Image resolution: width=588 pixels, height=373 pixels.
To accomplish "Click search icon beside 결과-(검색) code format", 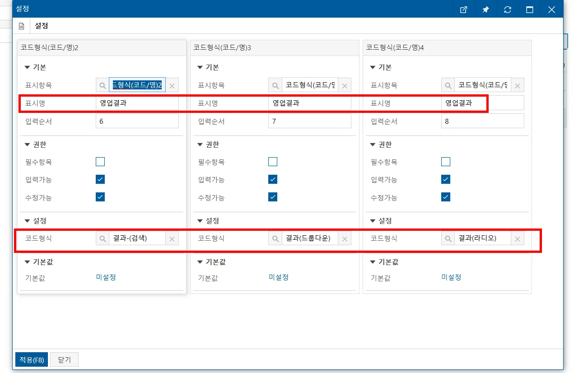I will click(x=103, y=238).
